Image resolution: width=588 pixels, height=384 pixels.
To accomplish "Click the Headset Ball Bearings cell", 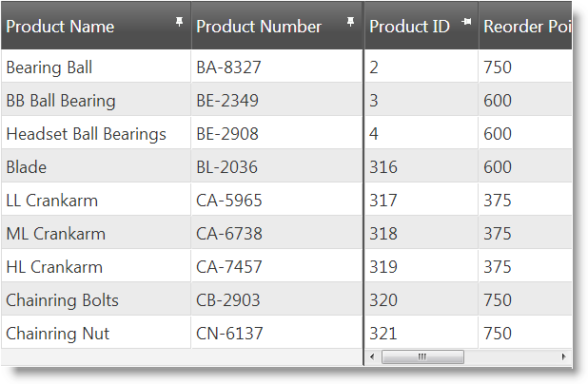I will pyautogui.click(x=86, y=134).
